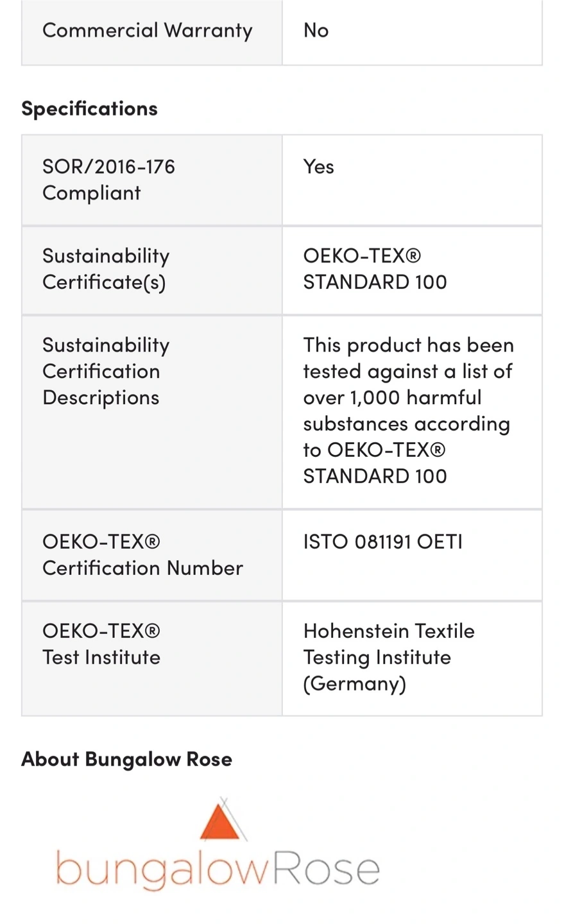The image size is (564, 924).
Task: Click the Bungalow Rose logo image
Action: (x=218, y=844)
